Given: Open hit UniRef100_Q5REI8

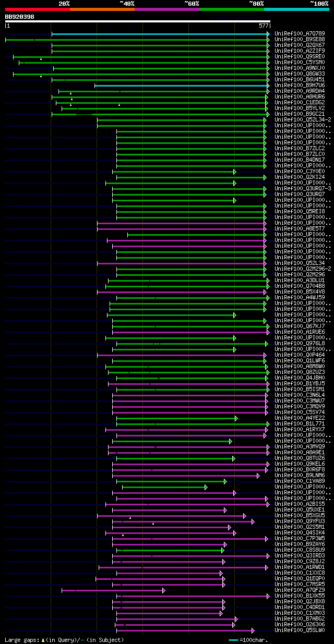Looking at the screenshot, I should pos(300,212).
